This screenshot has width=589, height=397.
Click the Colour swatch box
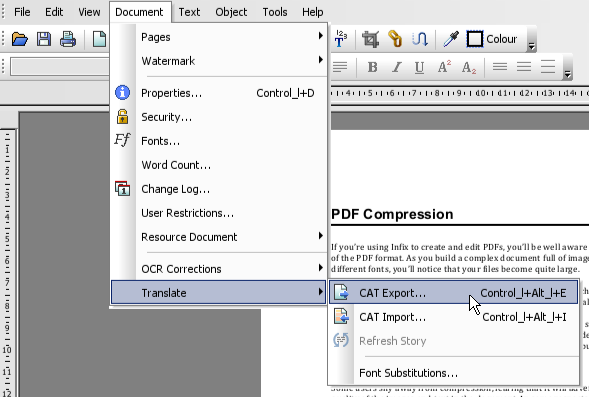475,39
